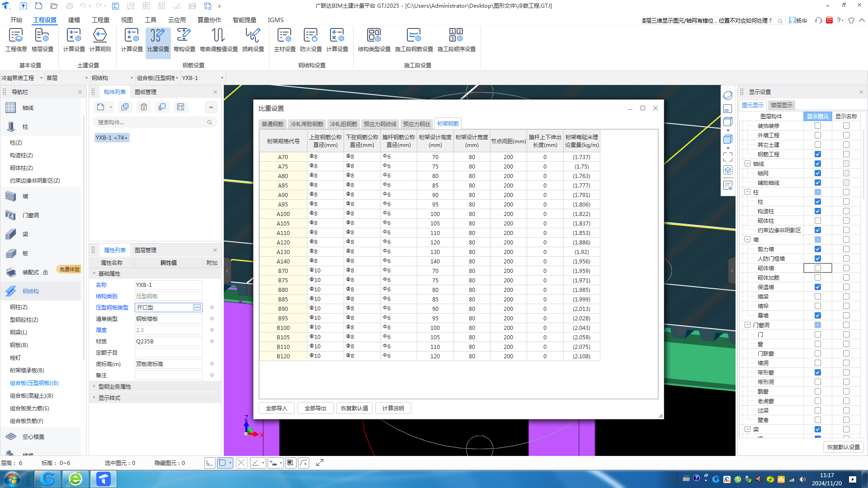Open 结构类型设置 ribbon icon

pos(374,40)
